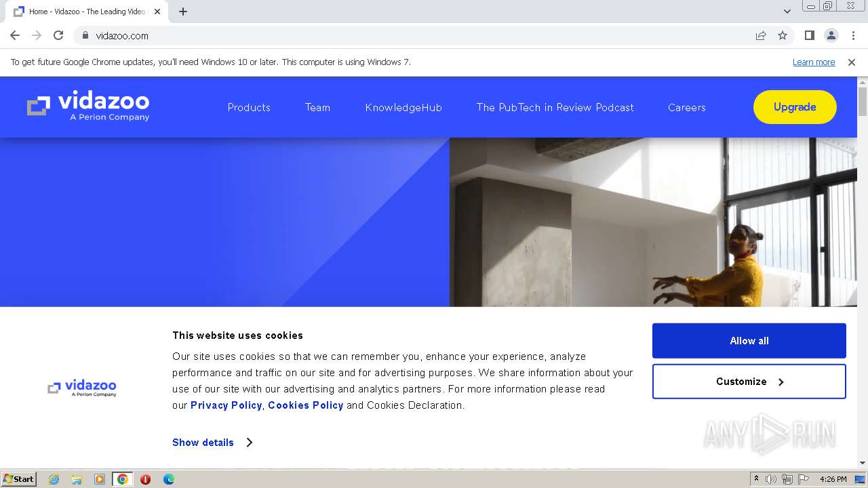This screenshot has width=868, height=488.
Task: Open File Explorer from taskbar
Action: (x=77, y=479)
